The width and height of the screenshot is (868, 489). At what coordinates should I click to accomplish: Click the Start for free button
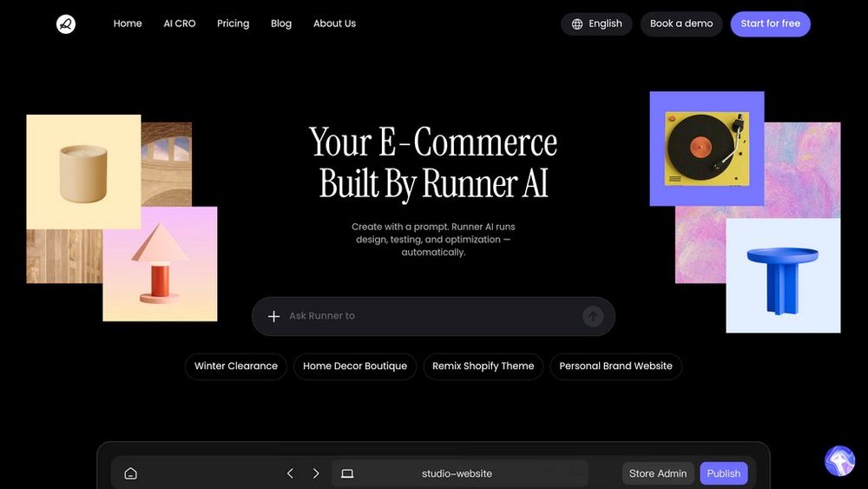[770, 23]
